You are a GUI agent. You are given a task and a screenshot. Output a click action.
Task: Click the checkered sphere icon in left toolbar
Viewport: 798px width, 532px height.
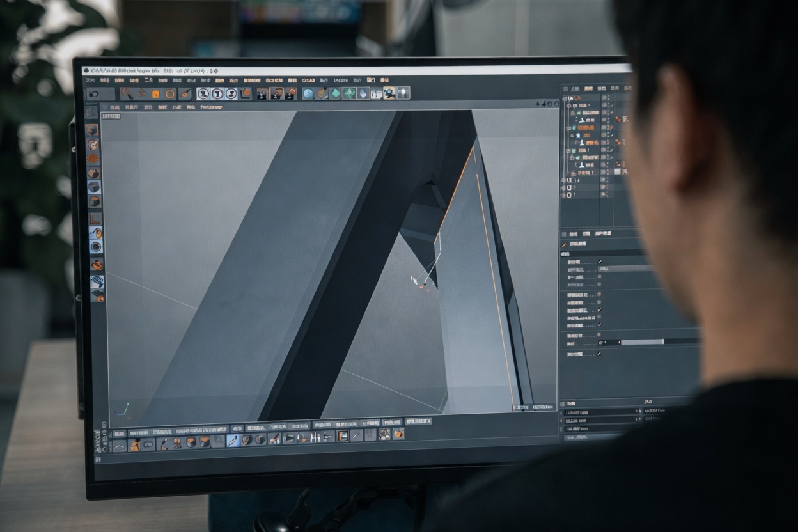pyautogui.click(x=97, y=281)
